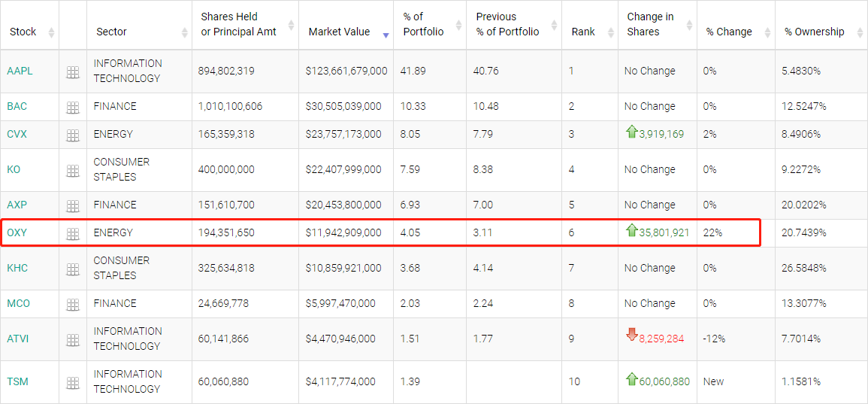Open the table grid icon beside OXY
868x404 pixels.
(x=72, y=233)
